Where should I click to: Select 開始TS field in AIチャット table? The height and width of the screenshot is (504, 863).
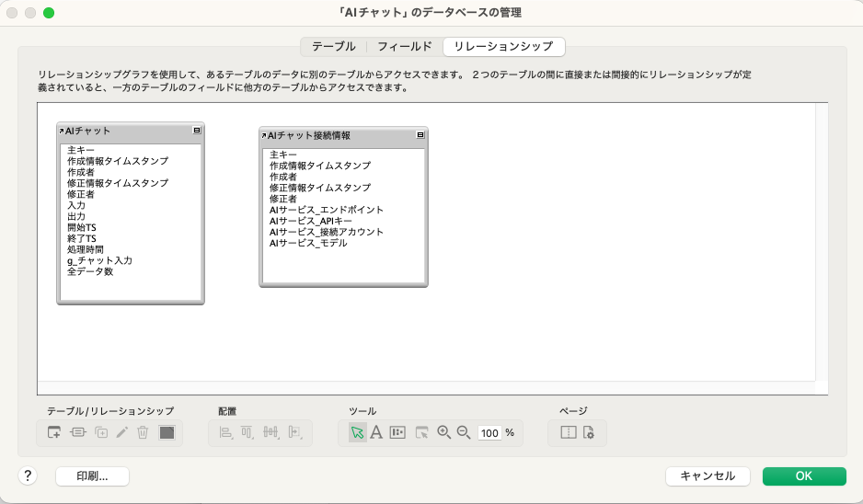pyautogui.click(x=82, y=227)
